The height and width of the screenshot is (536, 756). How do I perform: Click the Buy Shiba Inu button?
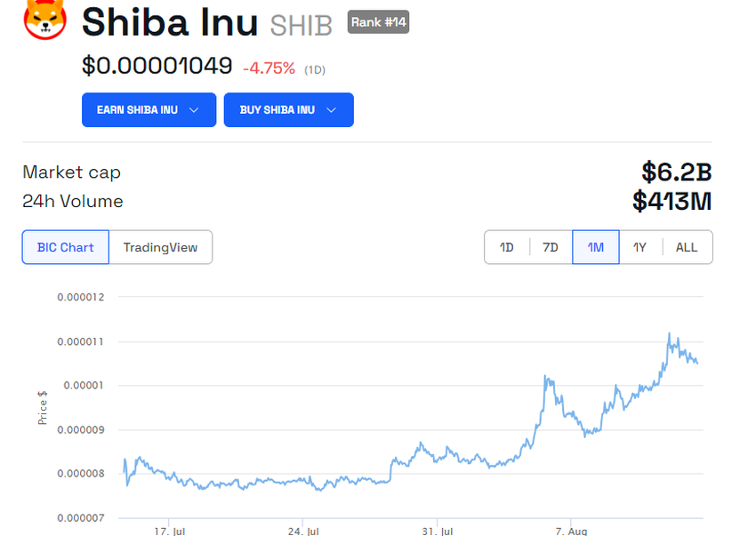(289, 110)
